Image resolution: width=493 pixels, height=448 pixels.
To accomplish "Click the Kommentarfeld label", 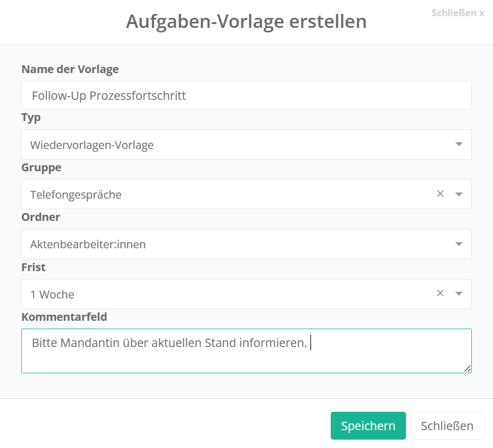I will pyautogui.click(x=64, y=317).
